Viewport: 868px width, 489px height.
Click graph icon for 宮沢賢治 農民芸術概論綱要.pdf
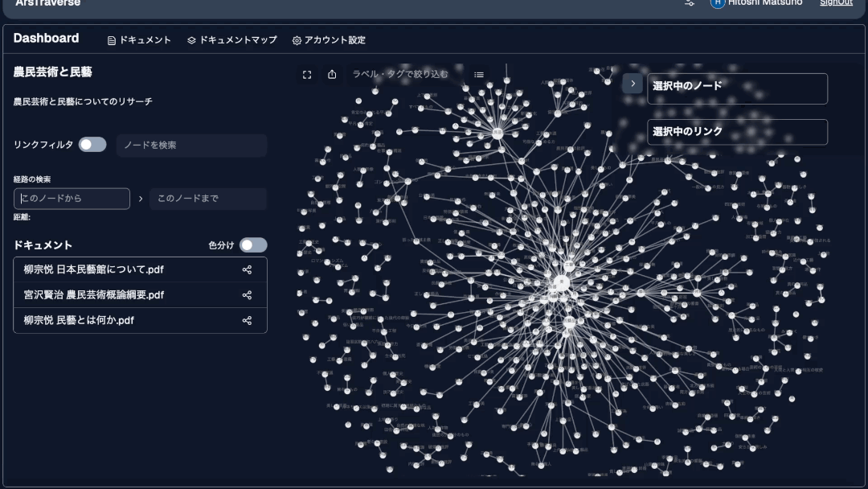247,295
